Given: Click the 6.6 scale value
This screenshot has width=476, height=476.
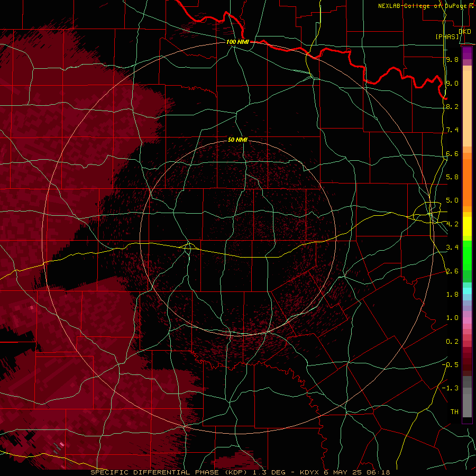Looking at the screenshot, I should 452,153.
